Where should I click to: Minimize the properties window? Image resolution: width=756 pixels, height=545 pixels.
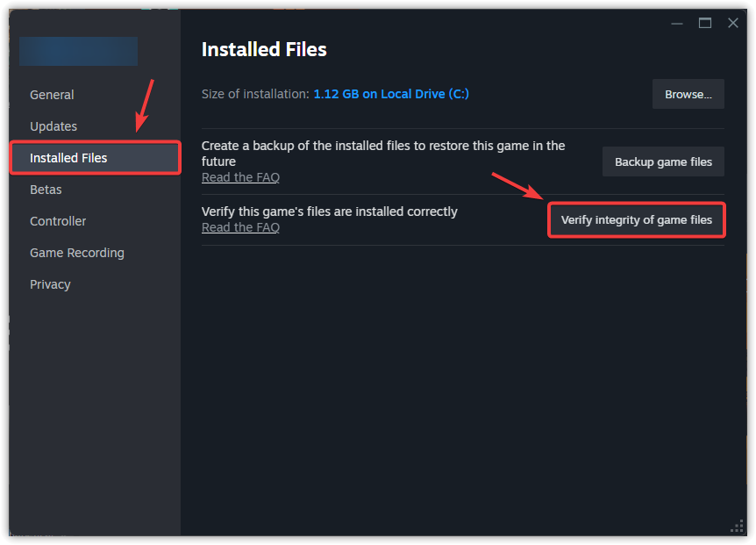(x=676, y=23)
